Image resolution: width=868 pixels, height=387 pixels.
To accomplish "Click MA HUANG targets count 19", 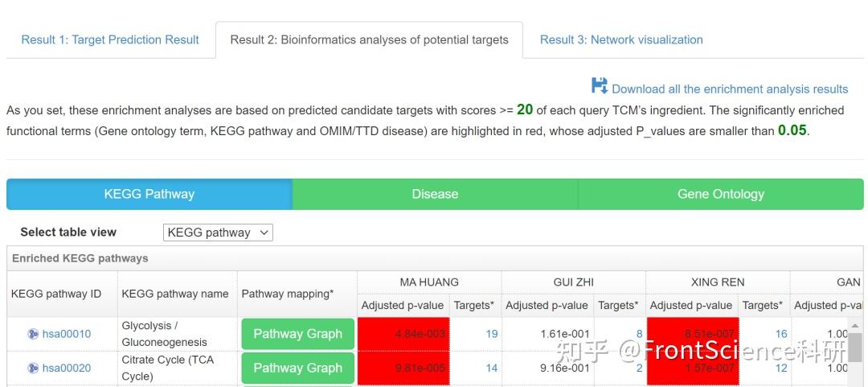I will (x=491, y=334).
